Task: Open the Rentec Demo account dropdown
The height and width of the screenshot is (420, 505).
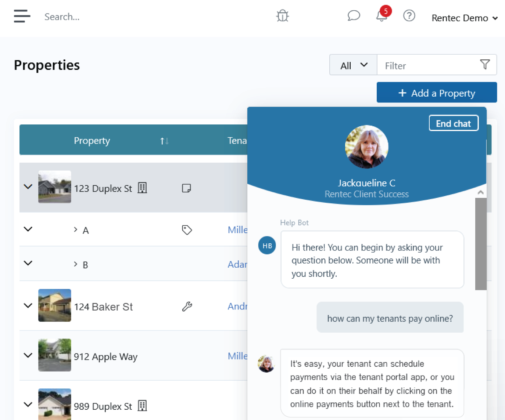Action: pyautogui.click(x=464, y=18)
